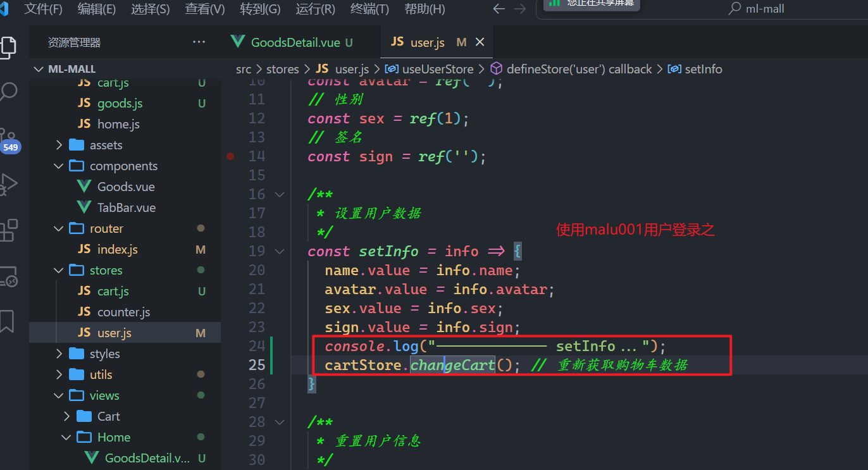Collapse the router folder chevron
868x470 pixels.
[59, 228]
